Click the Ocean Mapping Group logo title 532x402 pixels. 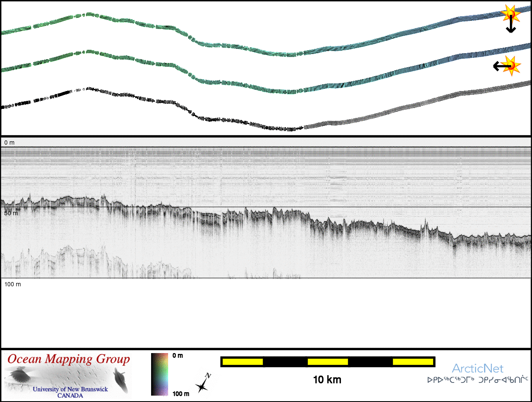(x=69, y=359)
